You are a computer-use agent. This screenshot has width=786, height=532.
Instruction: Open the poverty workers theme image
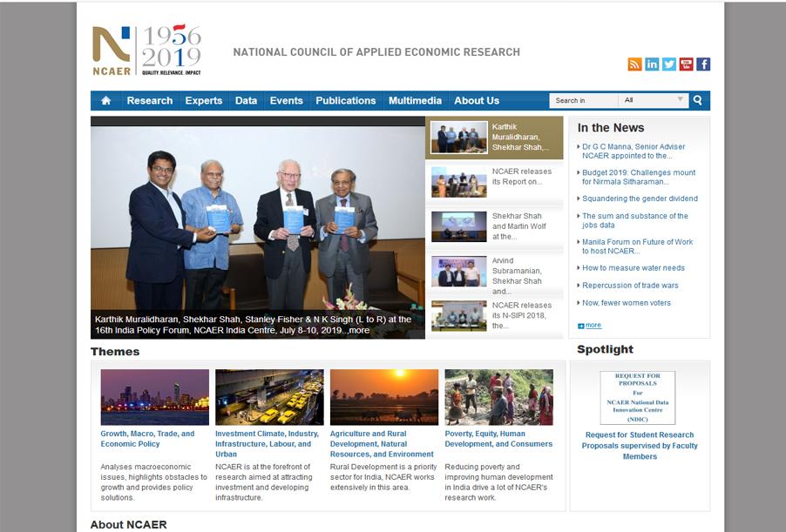498,397
